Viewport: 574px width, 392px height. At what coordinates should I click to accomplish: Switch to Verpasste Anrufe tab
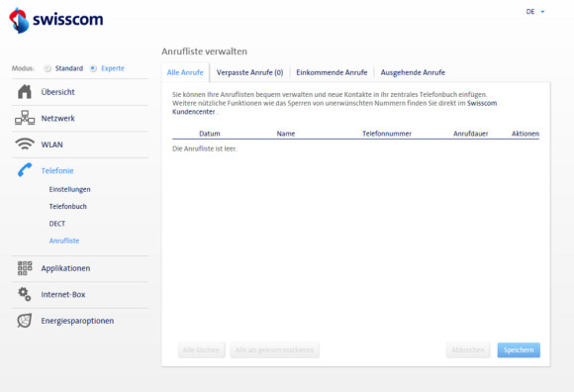pyautogui.click(x=249, y=72)
